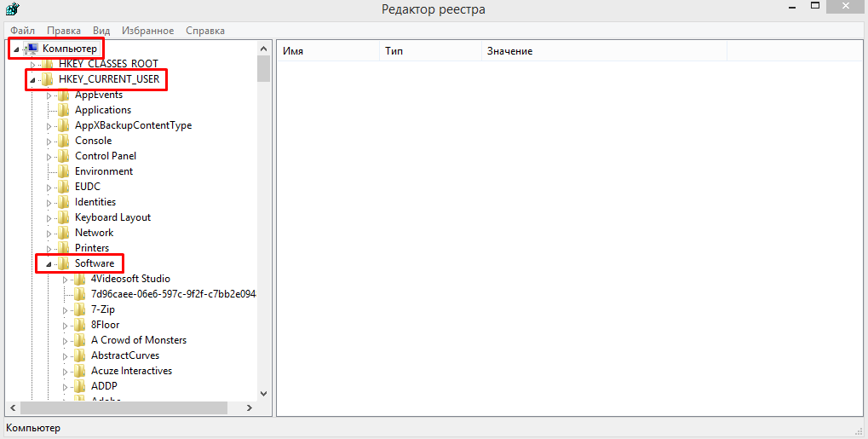Select the A Crowd of Monsters label

[138, 340]
